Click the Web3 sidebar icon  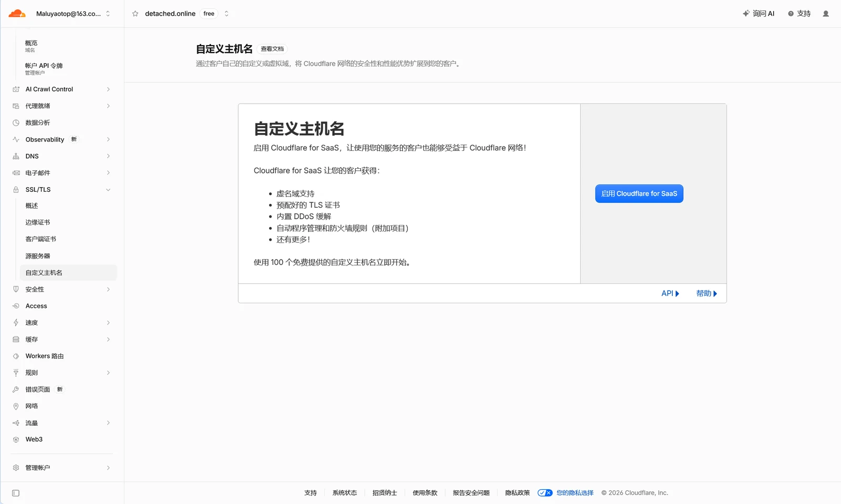[16, 439]
